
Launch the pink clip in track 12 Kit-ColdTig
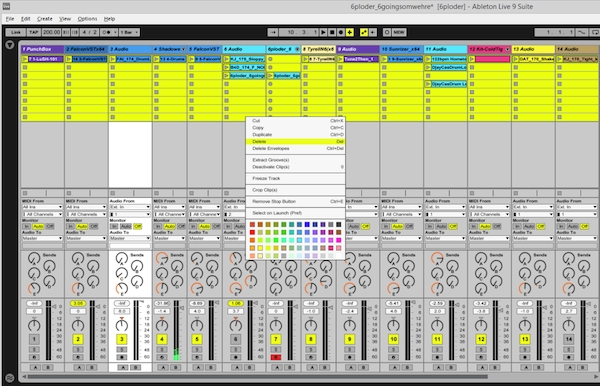[472, 59]
